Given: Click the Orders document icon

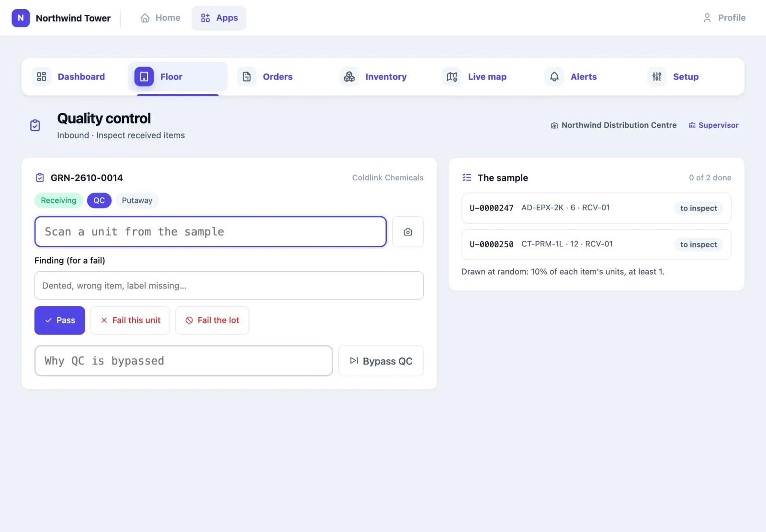Looking at the screenshot, I should tap(247, 77).
